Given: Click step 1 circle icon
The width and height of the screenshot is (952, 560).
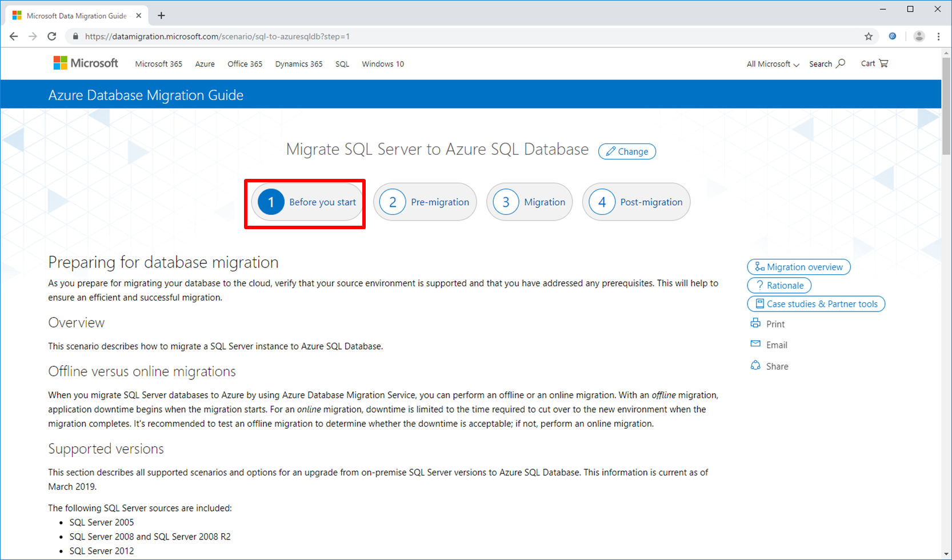Looking at the screenshot, I should 271,202.
